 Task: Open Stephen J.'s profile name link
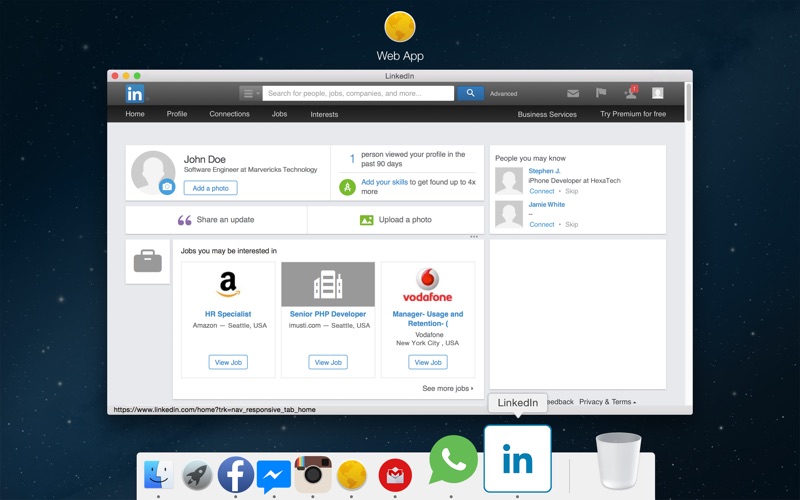pos(544,171)
